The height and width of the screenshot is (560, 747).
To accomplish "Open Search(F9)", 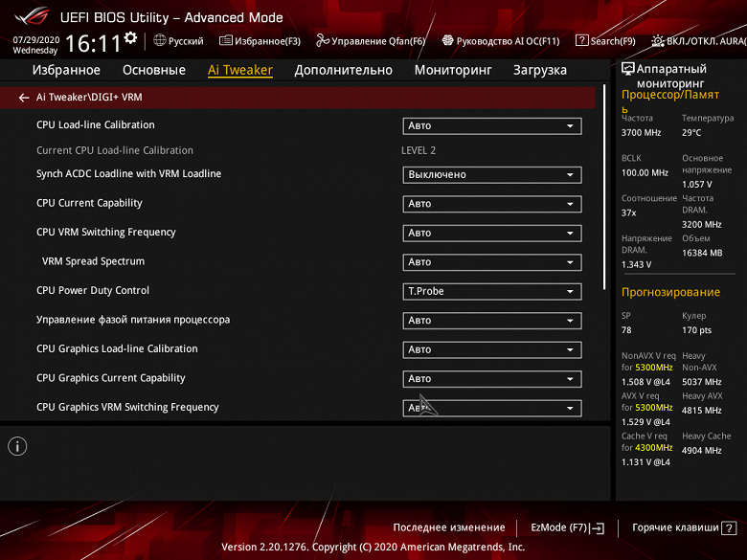I will tap(605, 41).
